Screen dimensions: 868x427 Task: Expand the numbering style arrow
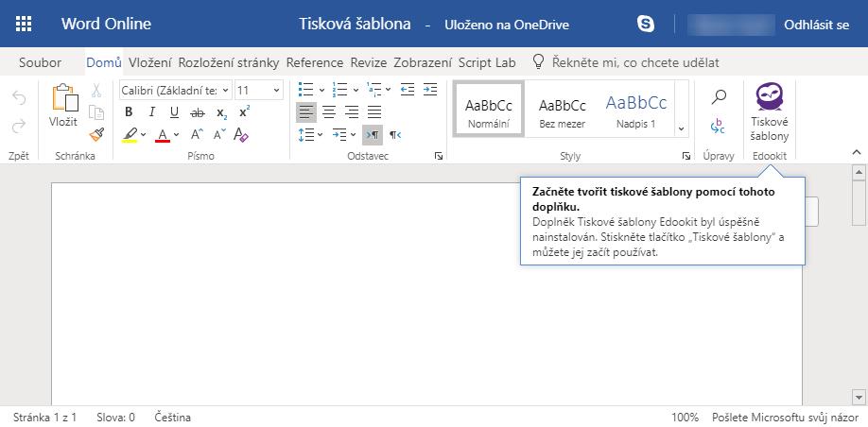click(356, 90)
